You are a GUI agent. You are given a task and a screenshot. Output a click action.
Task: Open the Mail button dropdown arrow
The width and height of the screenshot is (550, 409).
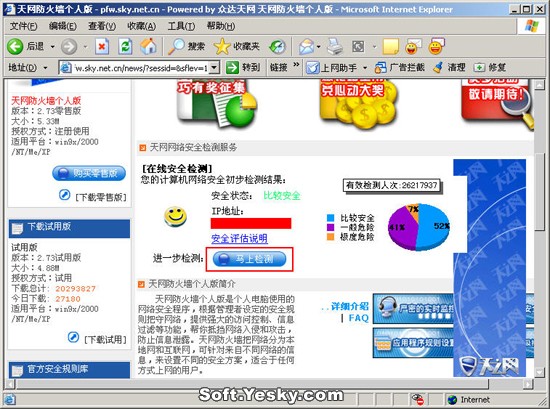pos(318,47)
